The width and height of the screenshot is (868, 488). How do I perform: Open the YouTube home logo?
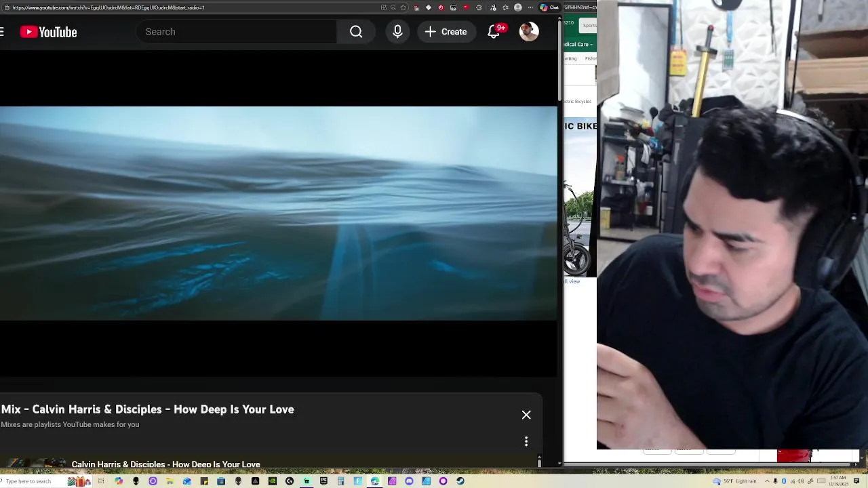click(x=48, y=32)
